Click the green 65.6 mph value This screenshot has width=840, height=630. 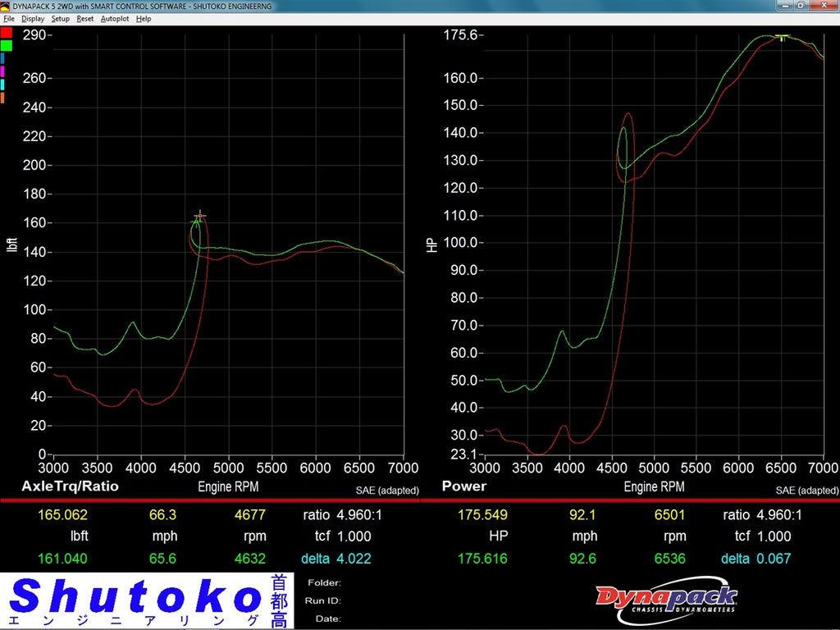(x=163, y=559)
